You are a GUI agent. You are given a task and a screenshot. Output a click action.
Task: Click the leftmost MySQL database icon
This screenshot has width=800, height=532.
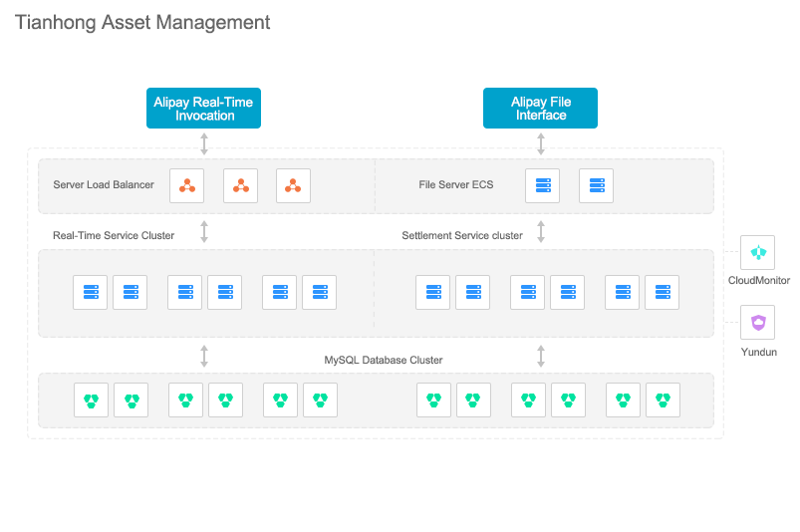(91, 400)
